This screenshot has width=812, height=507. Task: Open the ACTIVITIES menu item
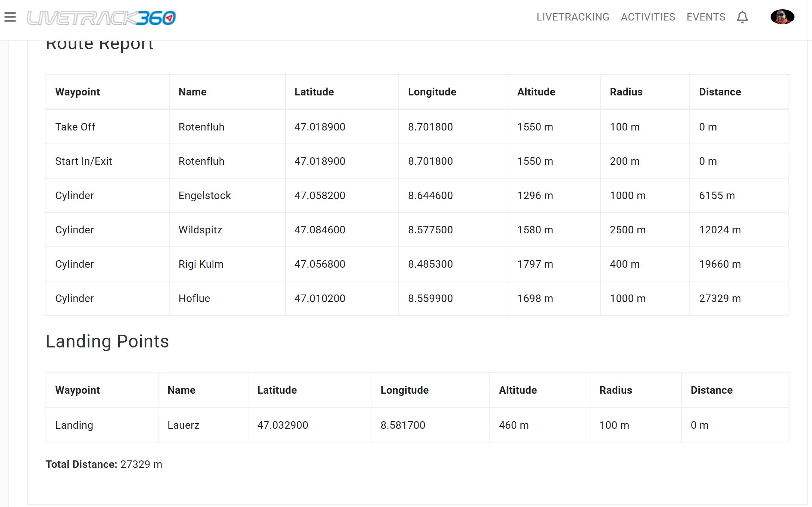click(x=648, y=17)
